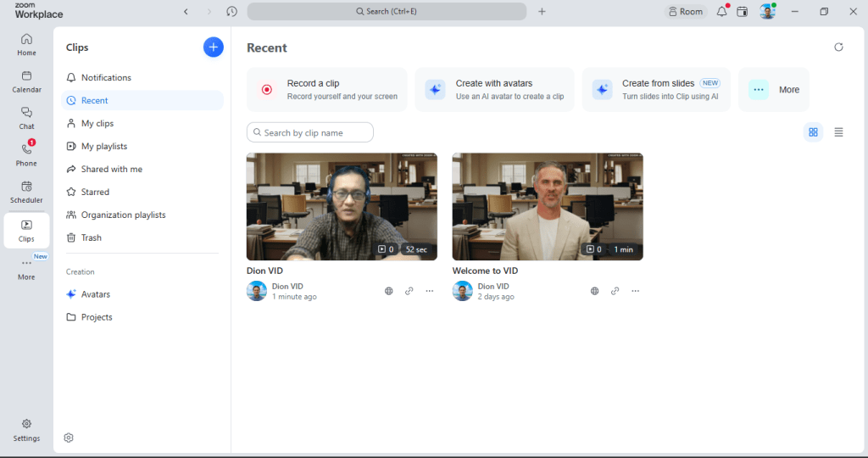Open the three-dot menu for Dion VID clip
868x458 pixels.
click(430, 291)
